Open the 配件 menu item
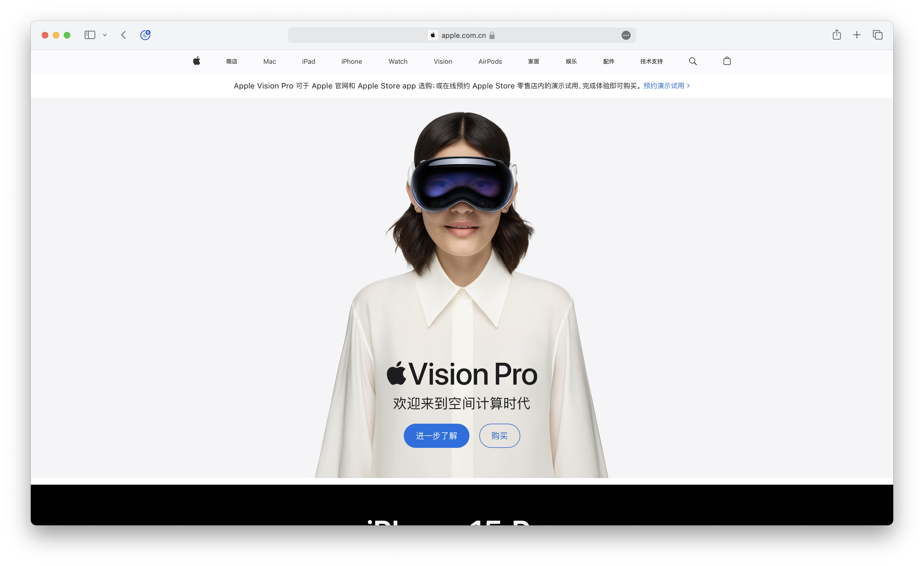The width and height of the screenshot is (924, 566). [x=609, y=62]
